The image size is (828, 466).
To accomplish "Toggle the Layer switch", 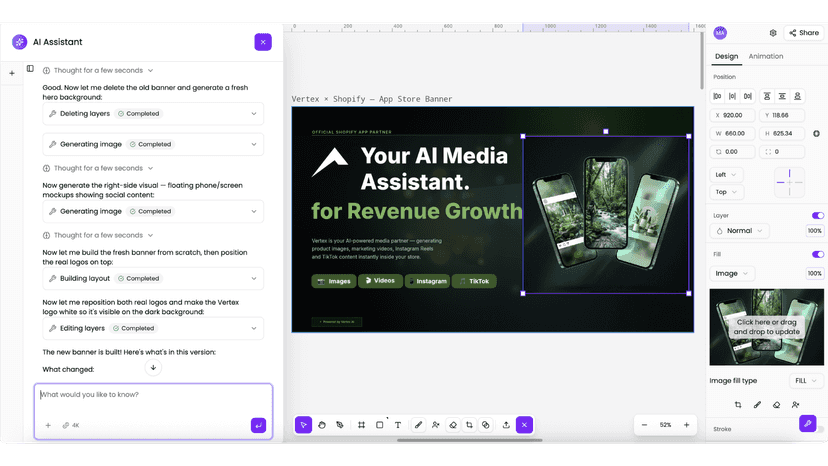I will tap(817, 216).
